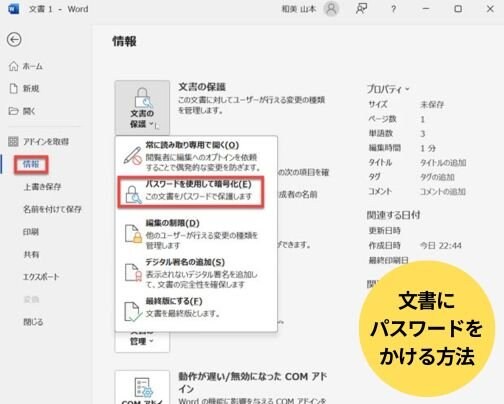
Task: Click the account name 和美 山本
Action: [x=299, y=9]
